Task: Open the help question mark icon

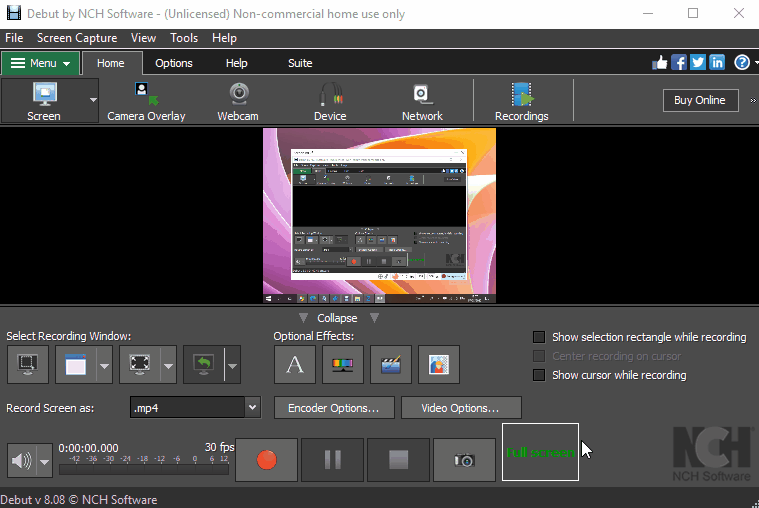Action: [x=742, y=62]
